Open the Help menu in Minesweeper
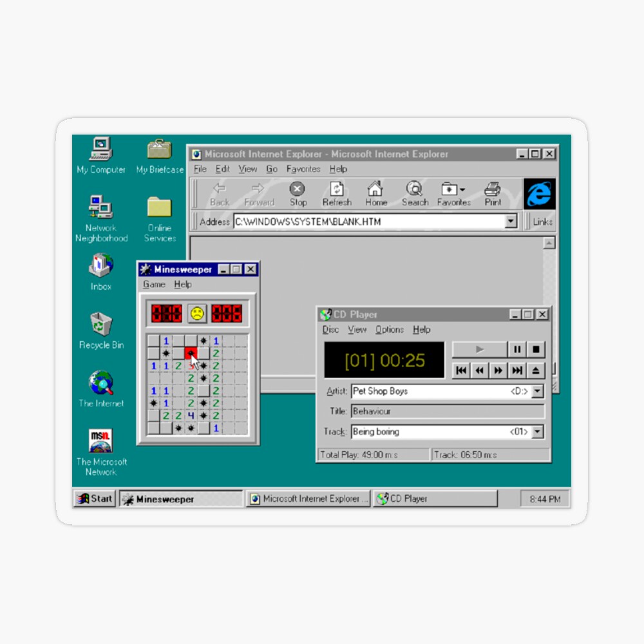Screen dimensions: 644x644 [x=183, y=284]
